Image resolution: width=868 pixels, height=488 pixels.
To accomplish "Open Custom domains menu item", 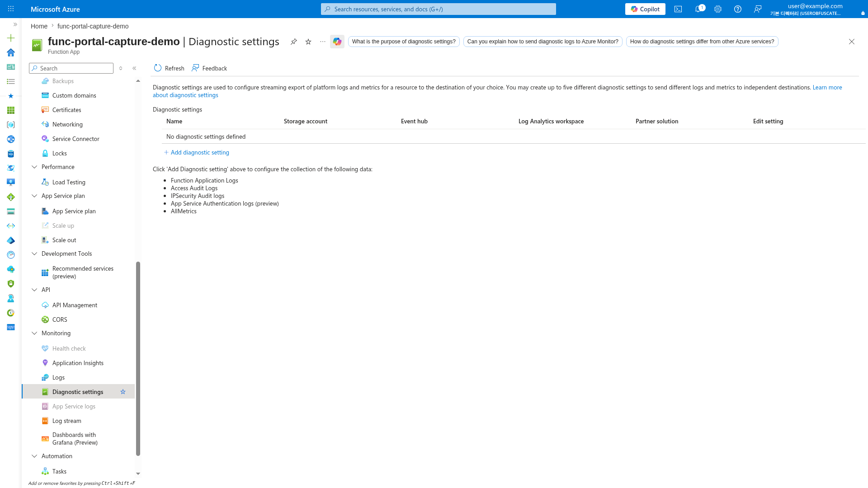I will tap(78, 95).
